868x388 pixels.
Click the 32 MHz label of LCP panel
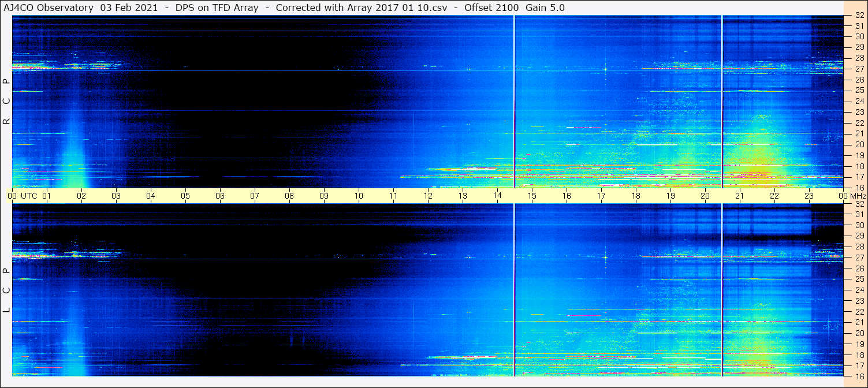[859, 204]
